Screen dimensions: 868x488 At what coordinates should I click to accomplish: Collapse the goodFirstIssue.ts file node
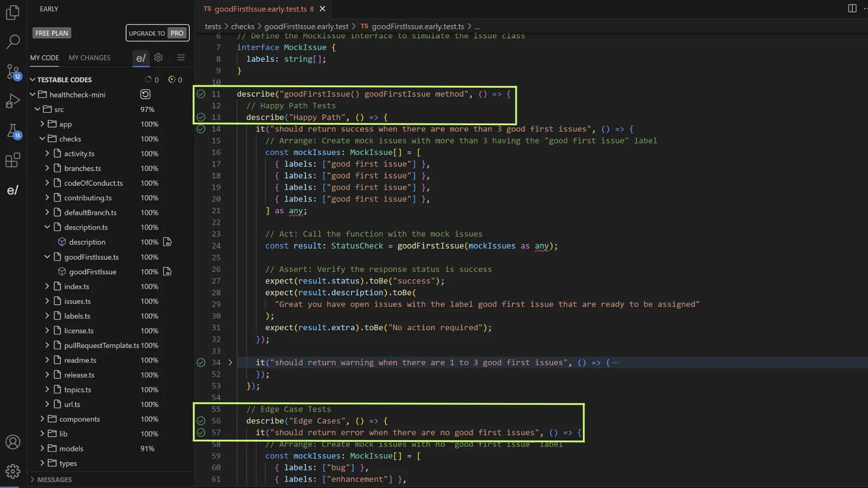point(47,257)
